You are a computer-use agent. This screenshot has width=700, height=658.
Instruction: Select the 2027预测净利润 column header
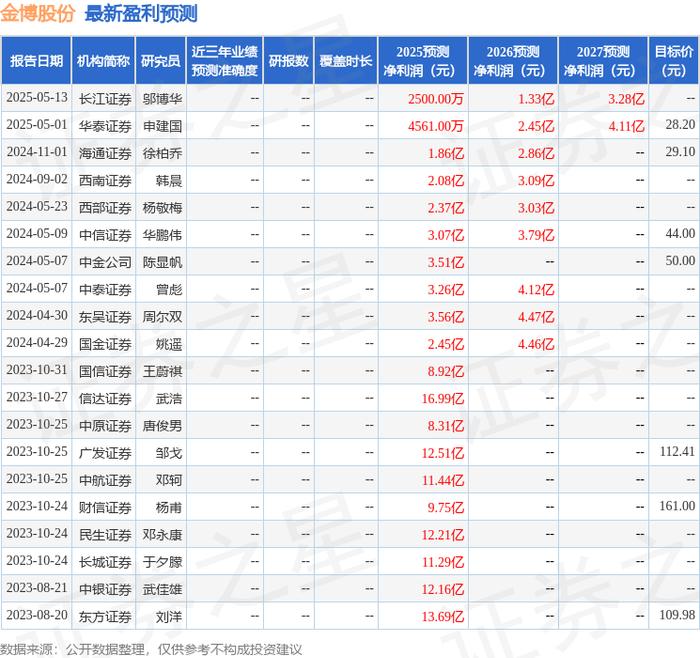pos(603,61)
